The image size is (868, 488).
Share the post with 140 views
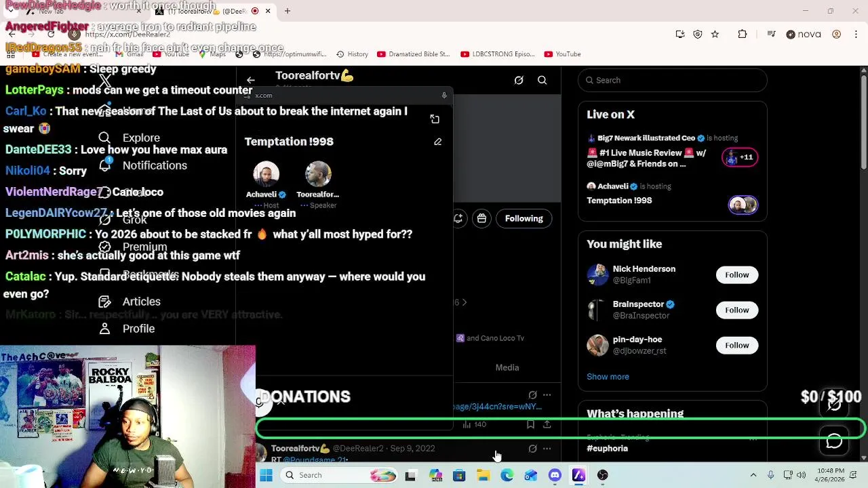[x=547, y=424]
